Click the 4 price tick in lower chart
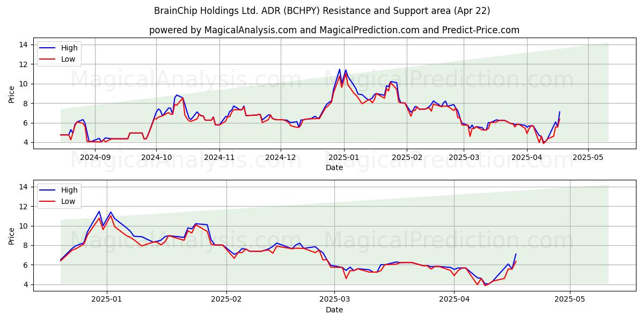 click(x=27, y=284)
